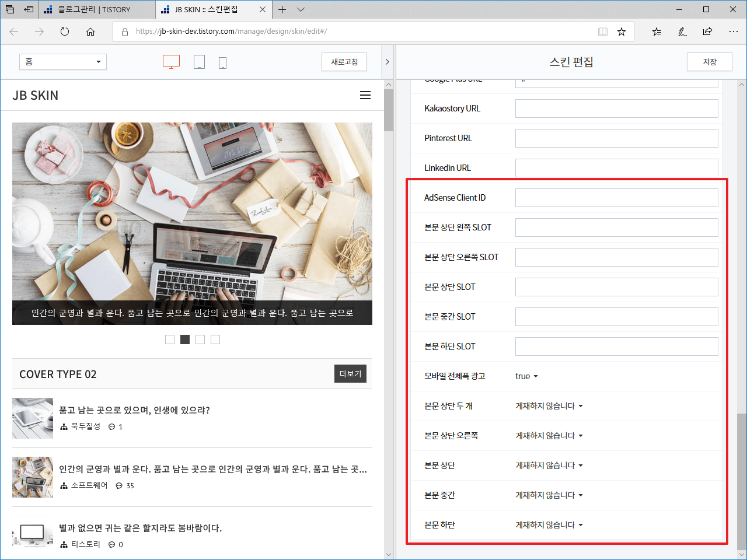Open the JB SKIN blog title link

click(36, 95)
